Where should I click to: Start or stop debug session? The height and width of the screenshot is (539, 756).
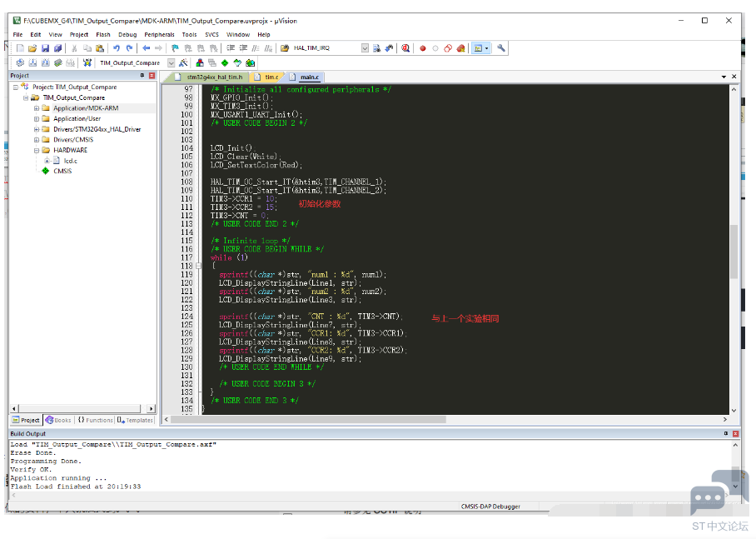[x=405, y=48]
